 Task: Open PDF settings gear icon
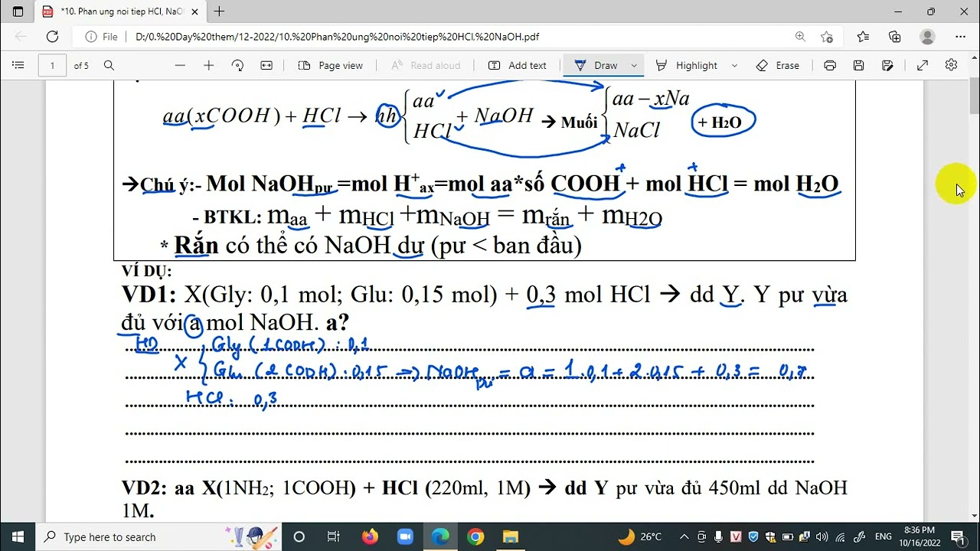coord(951,65)
